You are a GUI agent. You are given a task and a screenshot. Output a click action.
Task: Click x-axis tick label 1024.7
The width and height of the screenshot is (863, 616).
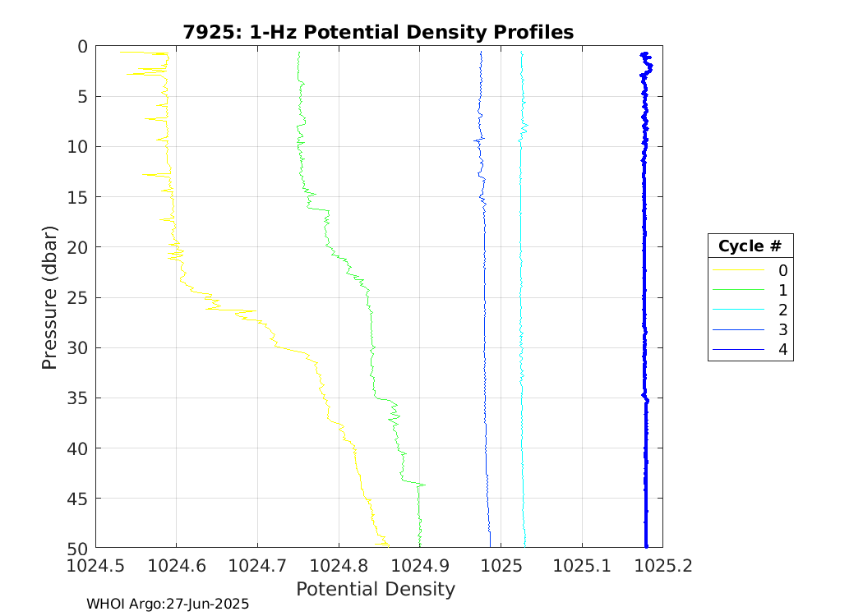257,565
